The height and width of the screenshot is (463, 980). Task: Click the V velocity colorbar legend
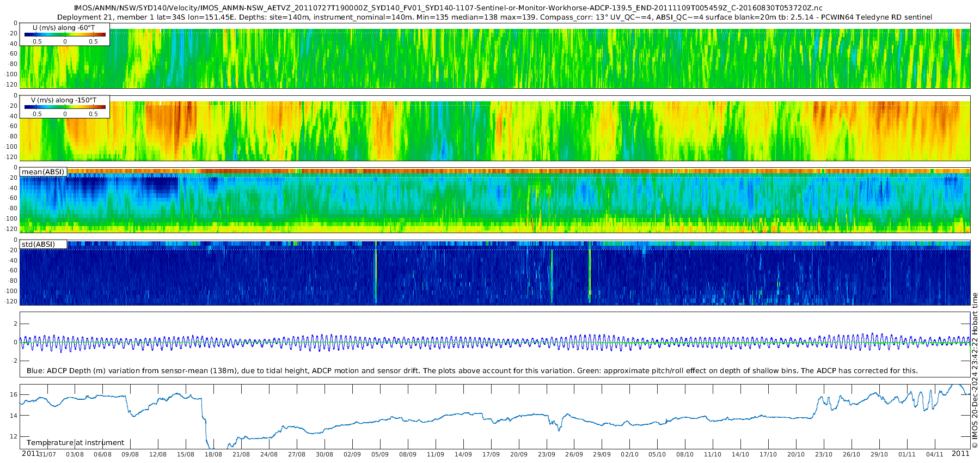coord(65,107)
